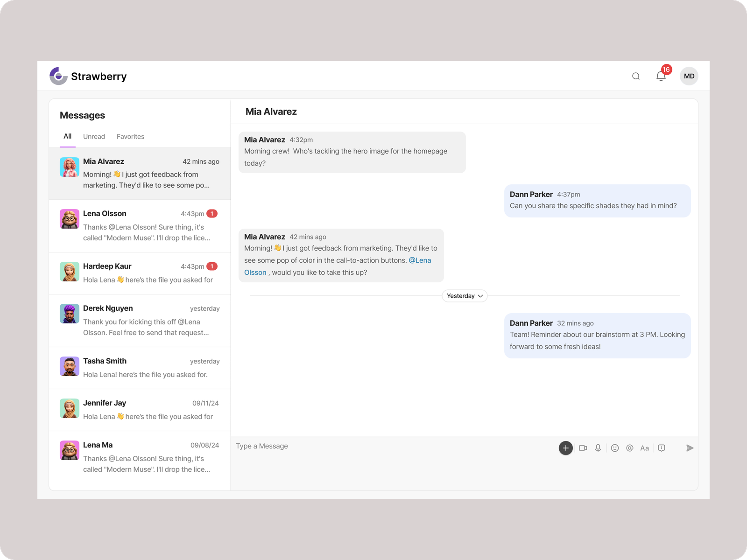Send the message with the arrow icon
The height and width of the screenshot is (560, 747).
(x=690, y=448)
